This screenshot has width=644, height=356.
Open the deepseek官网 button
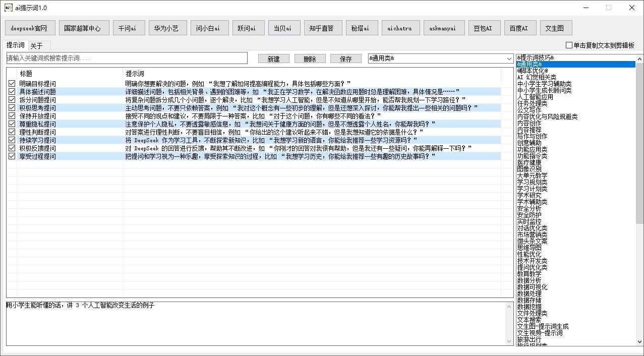30,28
